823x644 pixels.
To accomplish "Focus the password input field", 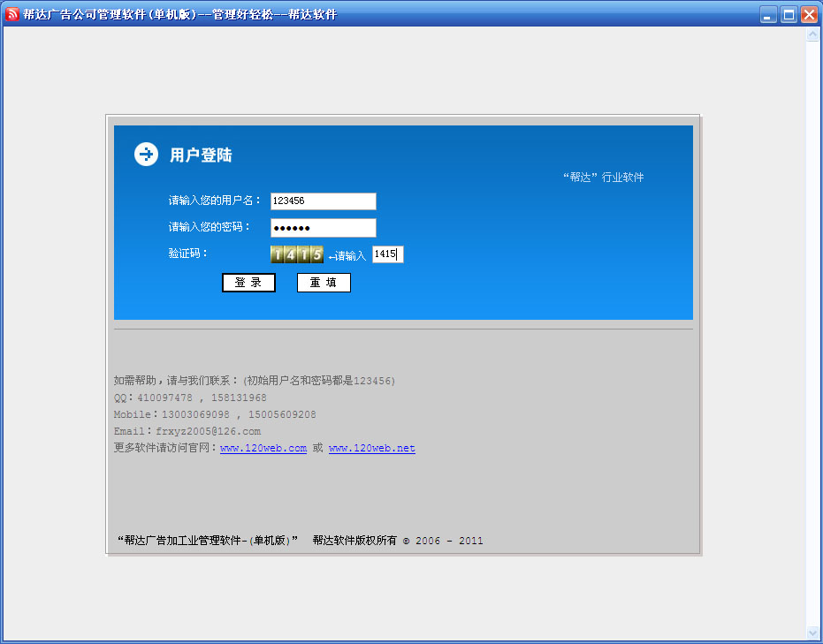I will [323, 228].
